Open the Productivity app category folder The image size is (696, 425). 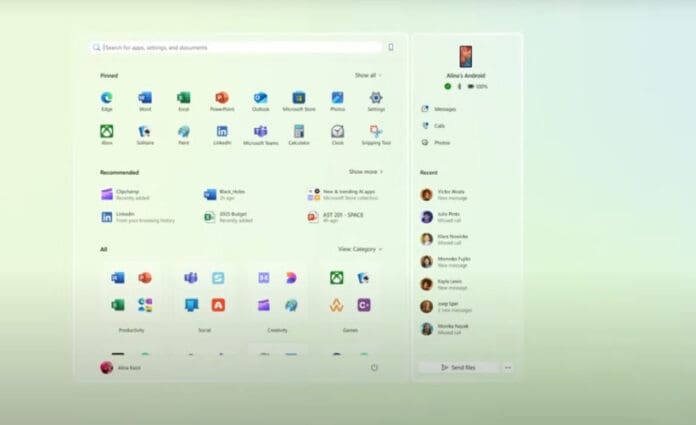[131, 291]
